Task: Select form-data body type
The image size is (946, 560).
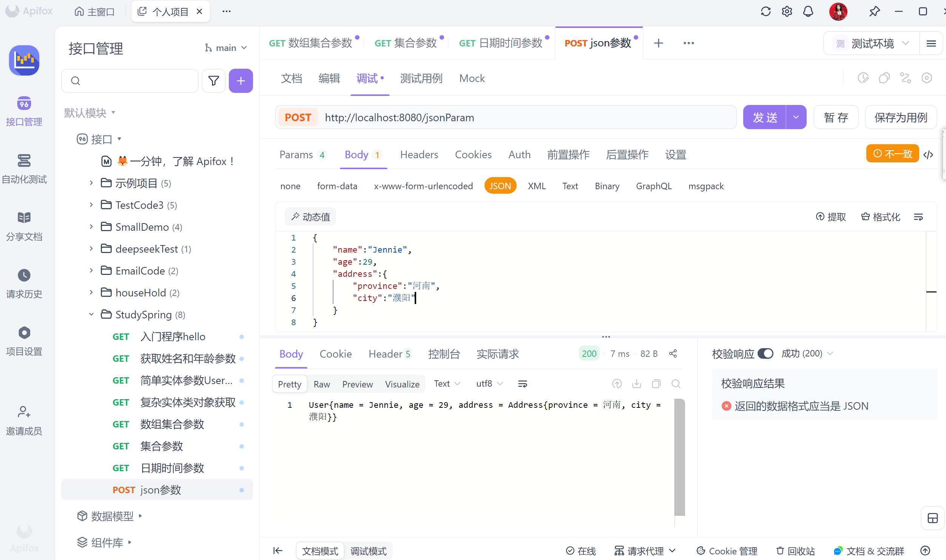Action: 337,186
